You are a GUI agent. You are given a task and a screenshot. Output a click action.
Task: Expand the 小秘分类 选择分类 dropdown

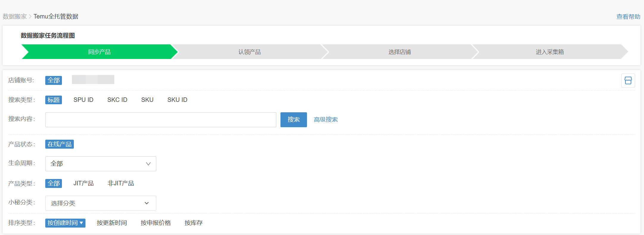[101, 203]
